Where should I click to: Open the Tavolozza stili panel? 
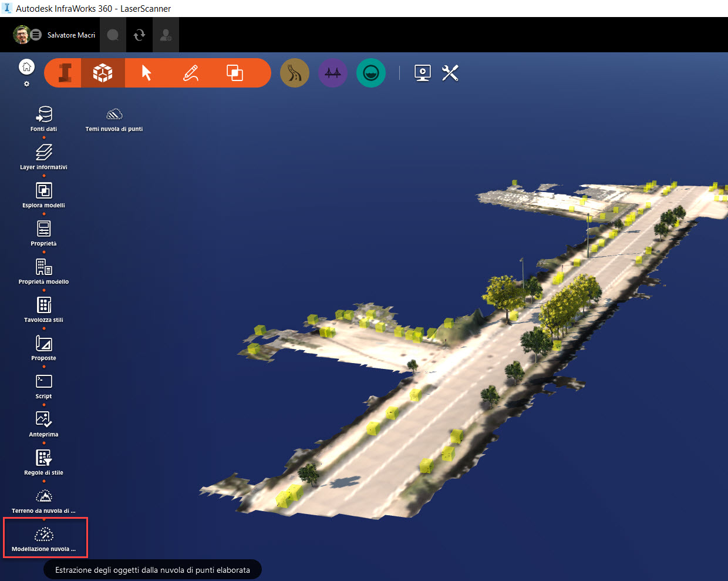(x=43, y=305)
